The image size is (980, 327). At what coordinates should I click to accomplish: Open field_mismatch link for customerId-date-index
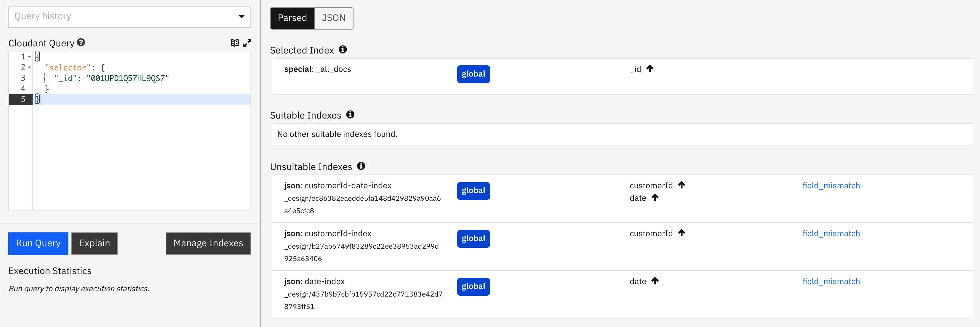[831, 186]
